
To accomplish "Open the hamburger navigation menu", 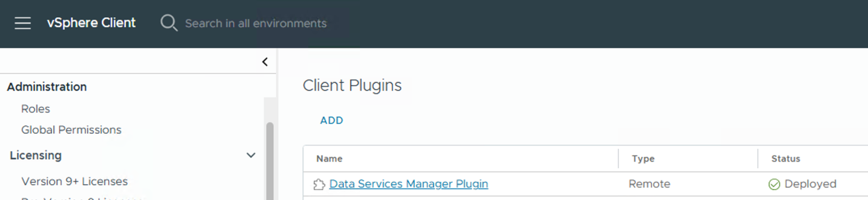I will tap(23, 23).
